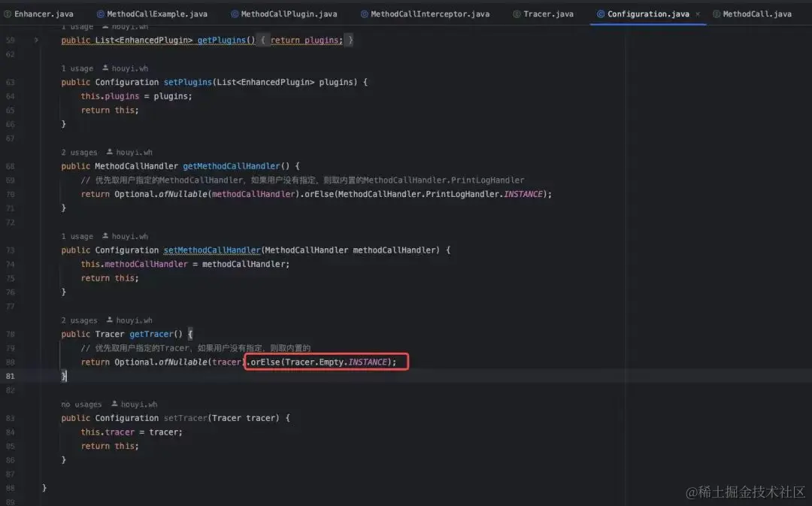The height and width of the screenshot is (506, 812).
Task: Click closing brace on line 81
Action: [x=64, y=375]
